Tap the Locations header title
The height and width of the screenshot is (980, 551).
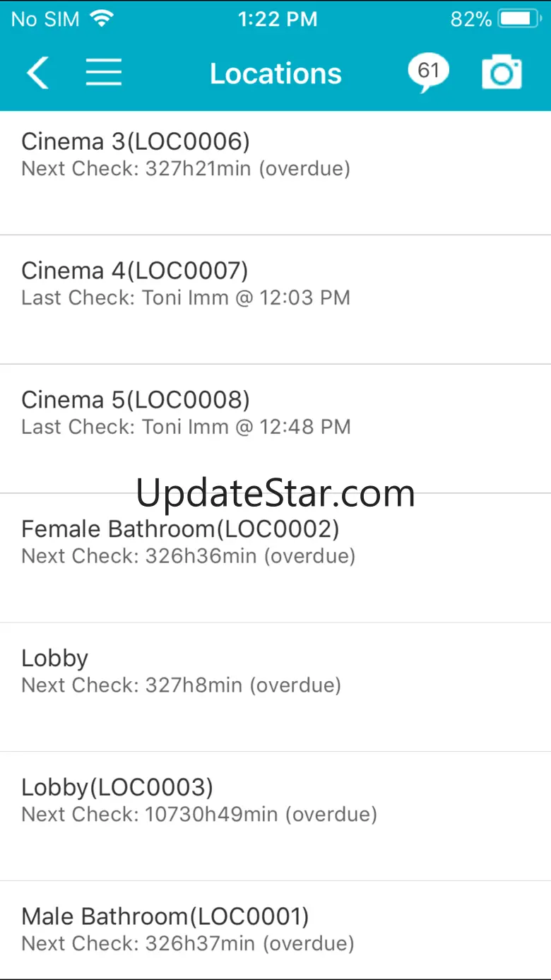pos(275,73)
